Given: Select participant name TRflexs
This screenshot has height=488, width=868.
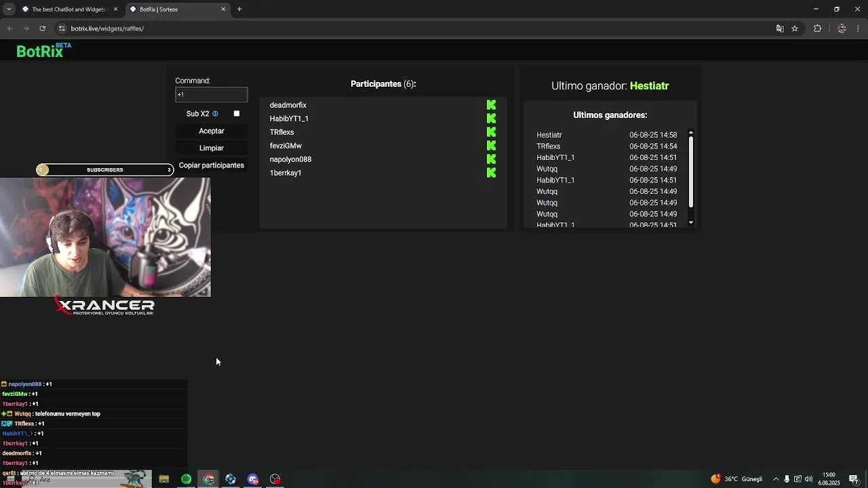Looking at the screenshot, I should click(x=281, y=132).
